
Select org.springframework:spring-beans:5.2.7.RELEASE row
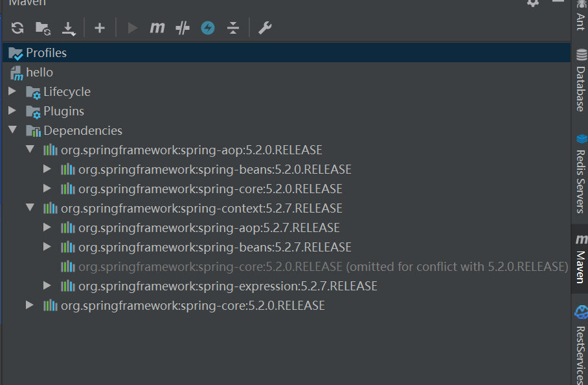[286, 248]
